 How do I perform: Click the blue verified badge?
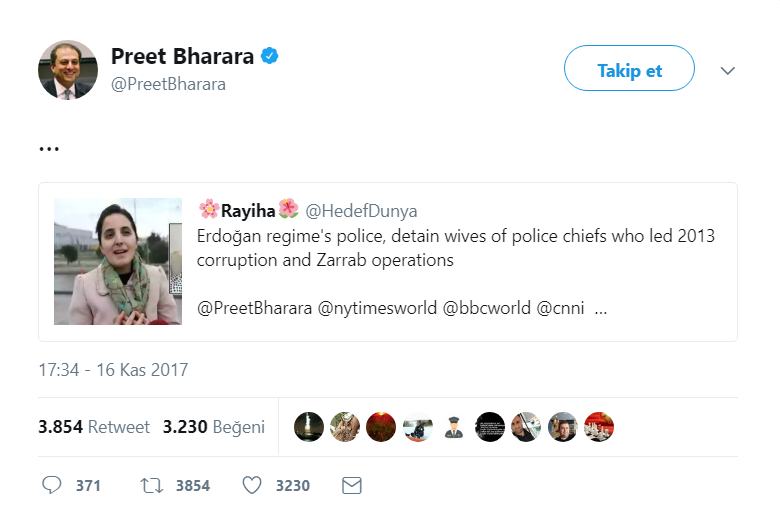[270, 56]
